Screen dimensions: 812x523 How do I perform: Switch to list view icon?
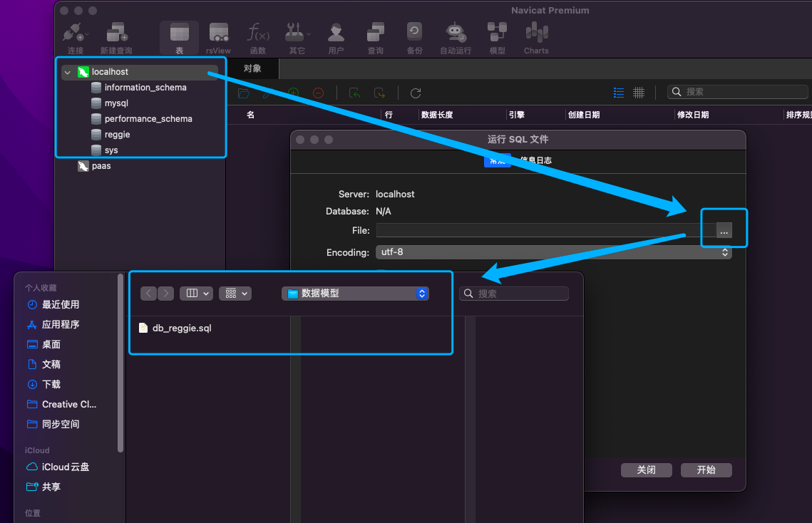pyautogui.click(x=618, y=93)
